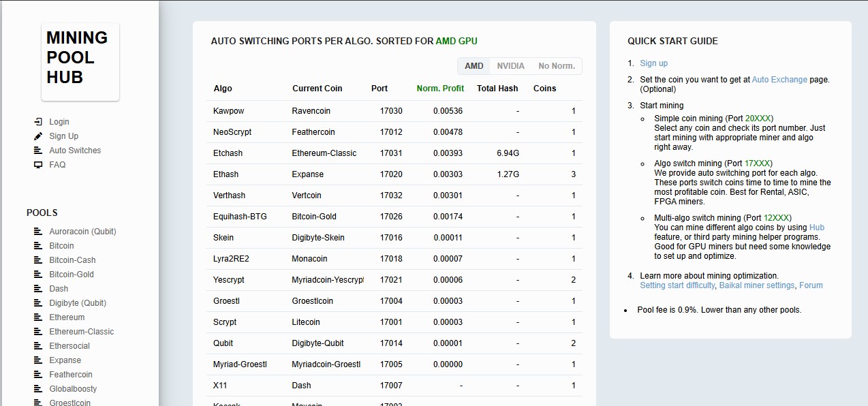868x406 pixels.
Task: Click the Auto Switches list icon
Action: point(38,150)
